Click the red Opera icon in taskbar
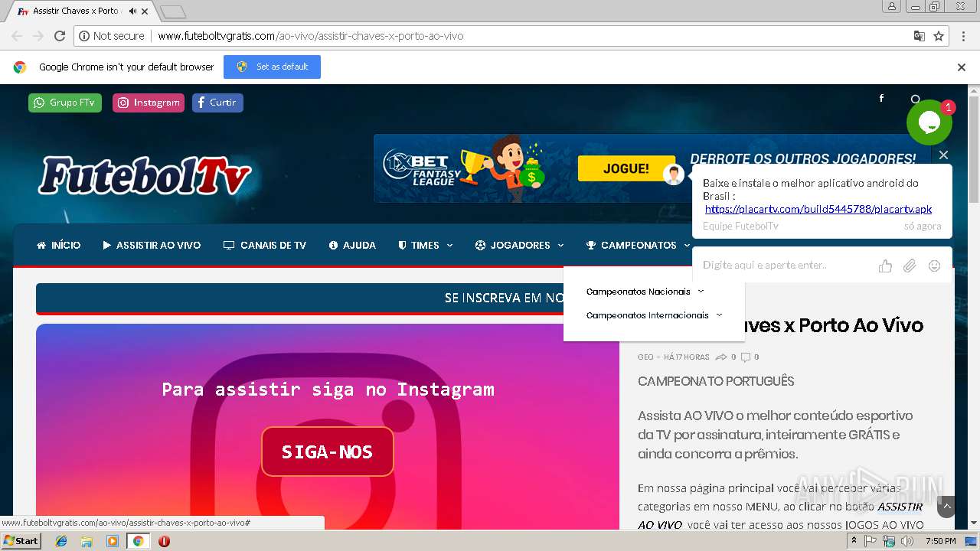Screen dimensions: 980x551 point(164,541)
